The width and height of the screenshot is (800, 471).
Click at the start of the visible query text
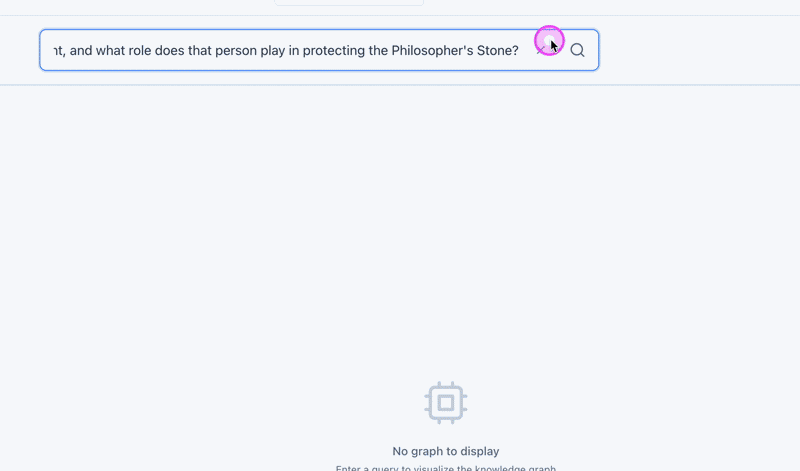tap(55, 51)
